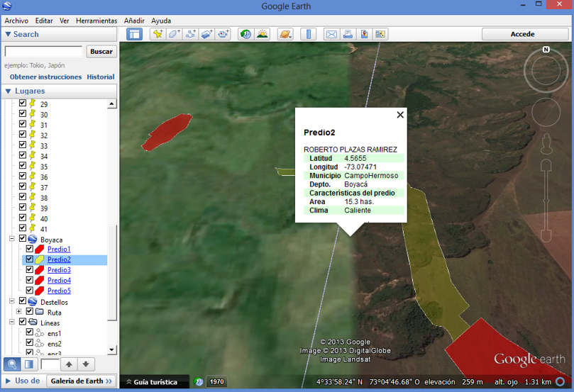Open Obtener instrucciones link
574x392 pixels.
pyautogui.click(x=45, y=77)
